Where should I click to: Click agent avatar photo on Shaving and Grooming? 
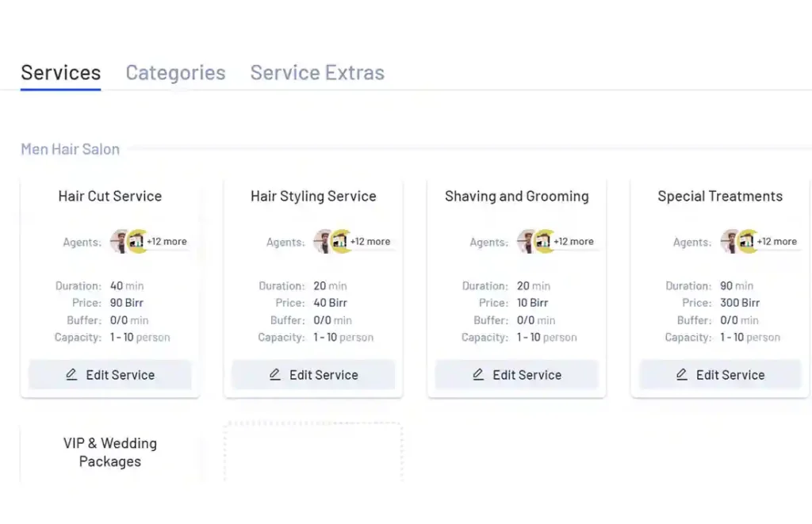[526, 242]
